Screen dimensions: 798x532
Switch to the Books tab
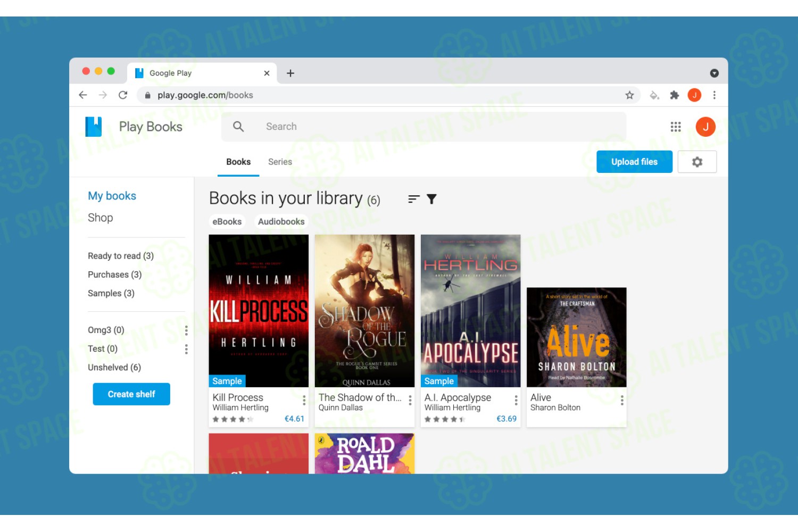tap(238, 162)
